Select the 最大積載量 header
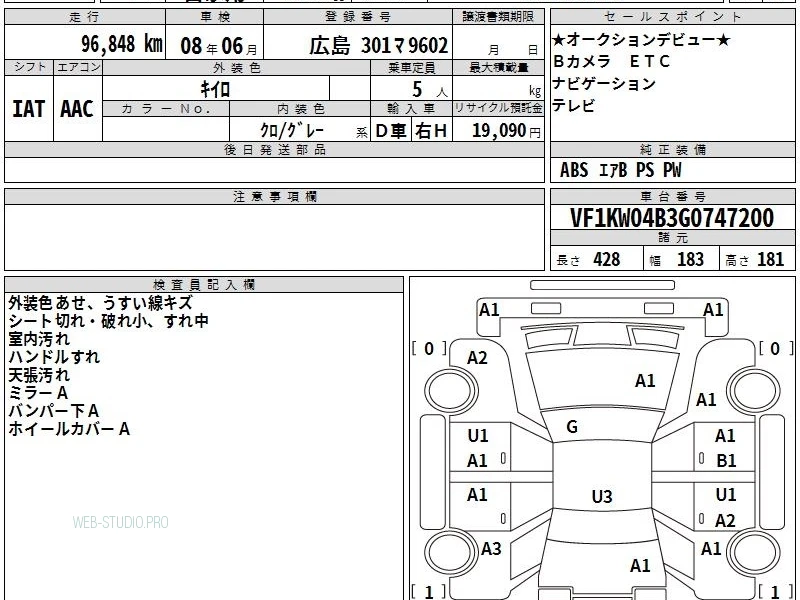Screen dimensions: 800x600 498,68
